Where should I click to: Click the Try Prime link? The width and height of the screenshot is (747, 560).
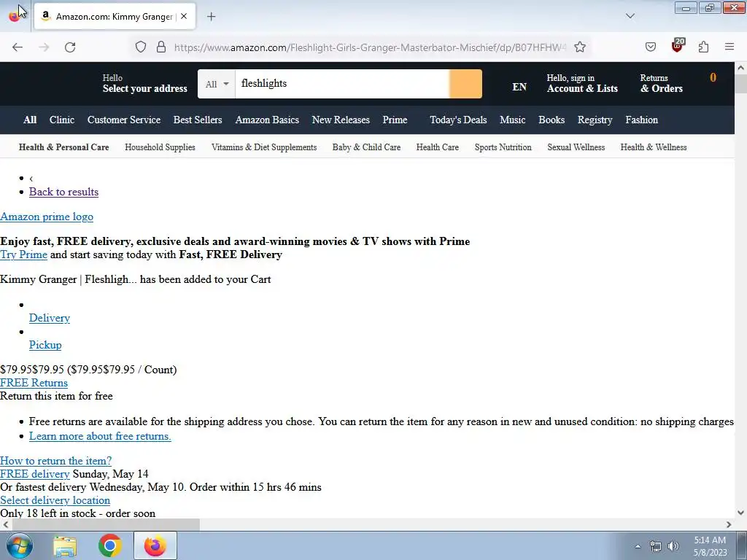(24, 254)
